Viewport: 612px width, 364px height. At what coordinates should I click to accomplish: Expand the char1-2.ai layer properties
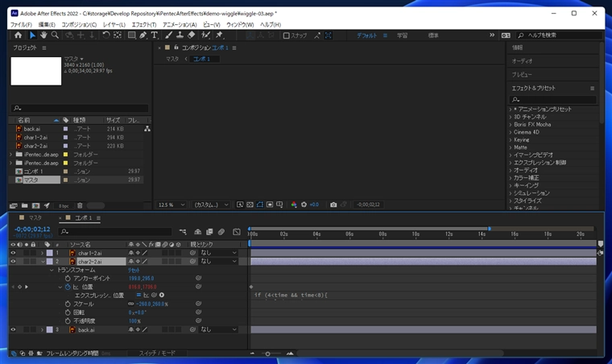coord(42,253)
